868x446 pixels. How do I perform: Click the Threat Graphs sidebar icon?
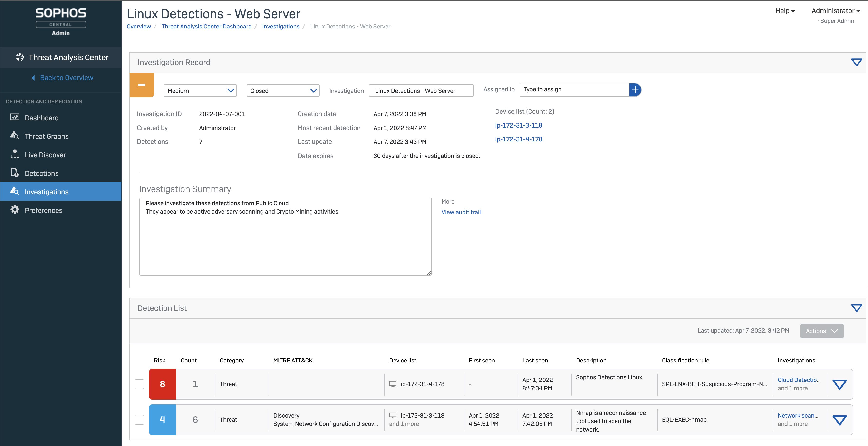[x=14, y=136]
